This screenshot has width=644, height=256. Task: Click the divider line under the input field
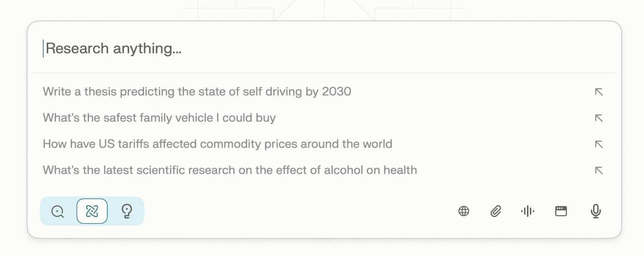tap(324, 73)
